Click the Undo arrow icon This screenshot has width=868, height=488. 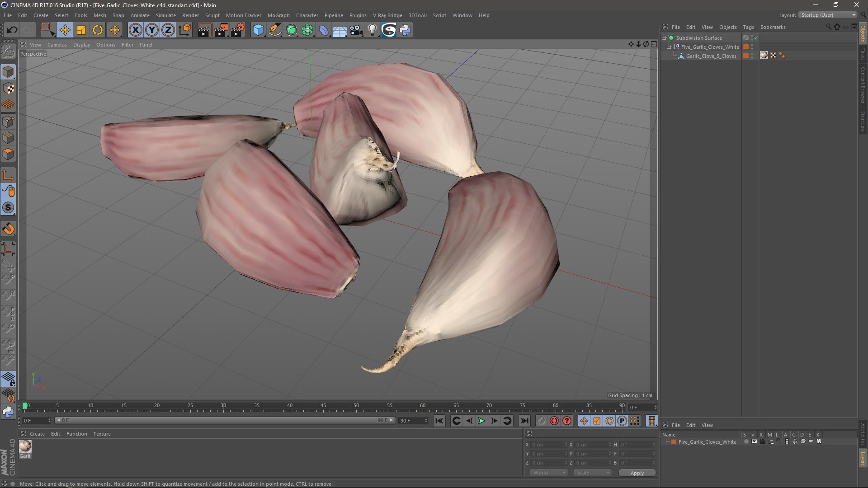[12, 30]
